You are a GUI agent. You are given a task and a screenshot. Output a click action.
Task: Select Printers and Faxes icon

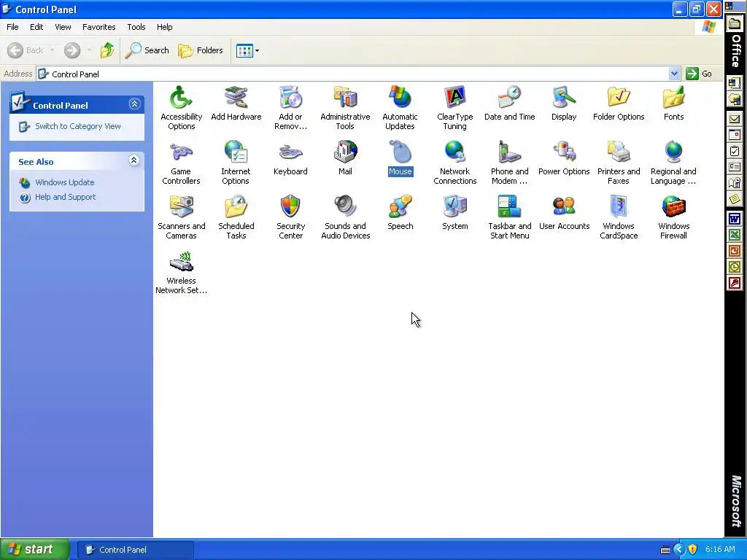pyautogui.click(x=619, y=152)
